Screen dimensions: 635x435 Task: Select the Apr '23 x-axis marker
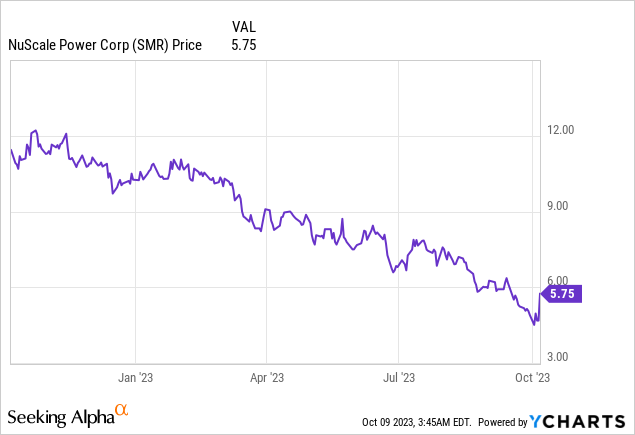[267, 377]
